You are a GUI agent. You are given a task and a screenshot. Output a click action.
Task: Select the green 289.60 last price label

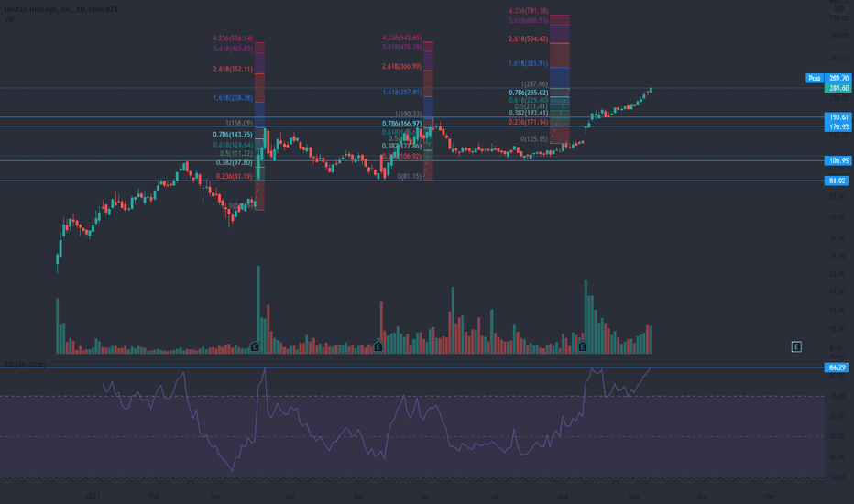tap(838, 88)
